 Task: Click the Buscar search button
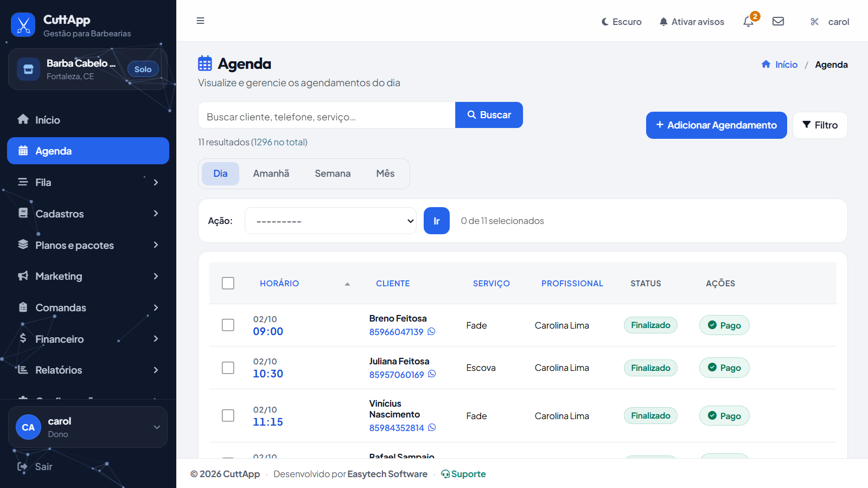coord(489,115)
